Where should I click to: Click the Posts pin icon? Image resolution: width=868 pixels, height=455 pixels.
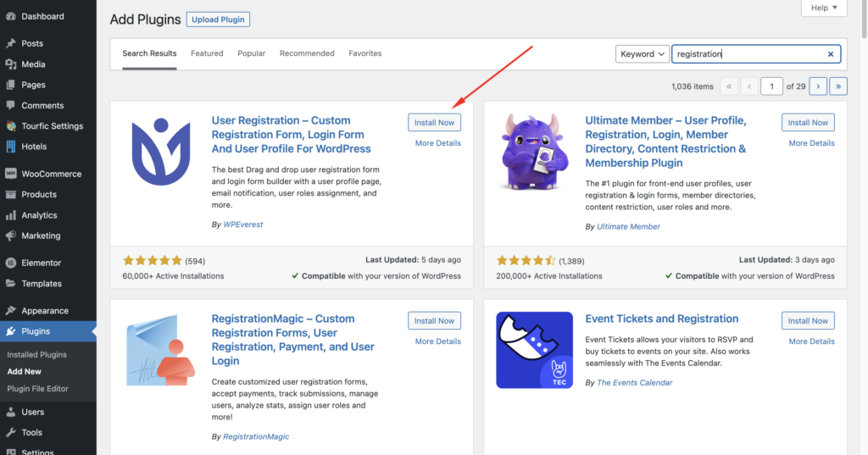pos(10,43)
